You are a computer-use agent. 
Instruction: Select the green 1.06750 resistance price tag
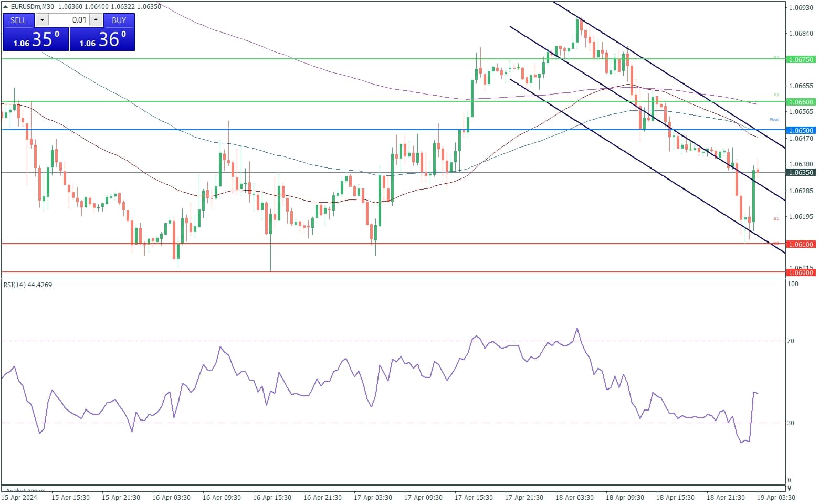[x=801, y=59]
